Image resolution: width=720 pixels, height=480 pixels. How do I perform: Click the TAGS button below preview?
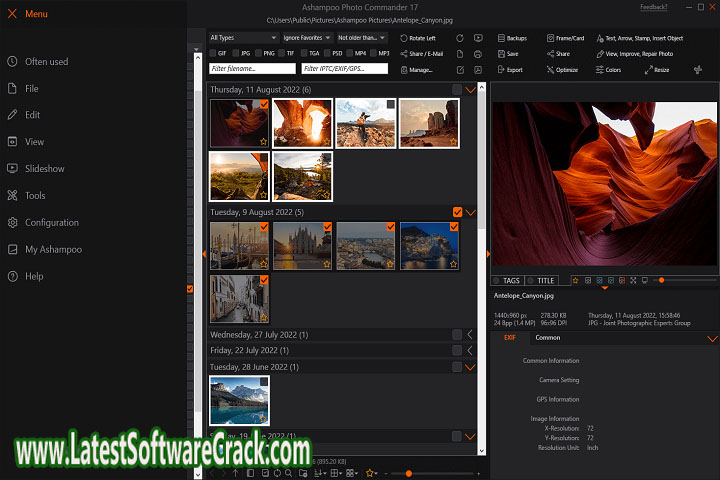[507, 281]
